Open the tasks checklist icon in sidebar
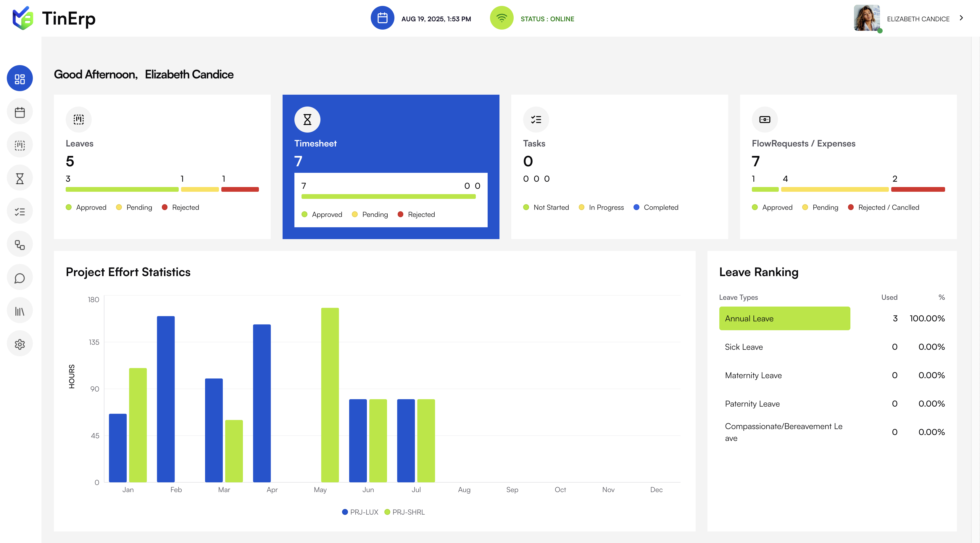 [20, 211]
